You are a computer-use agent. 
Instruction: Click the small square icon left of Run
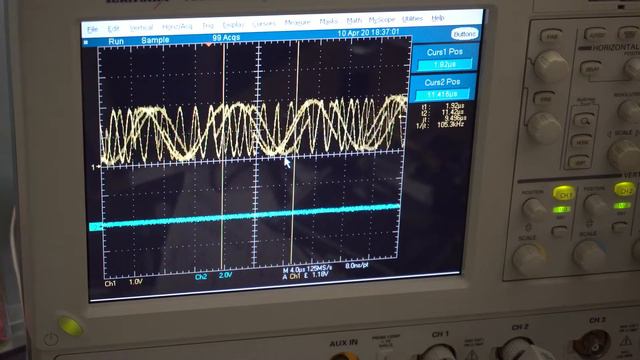(86, 42)
